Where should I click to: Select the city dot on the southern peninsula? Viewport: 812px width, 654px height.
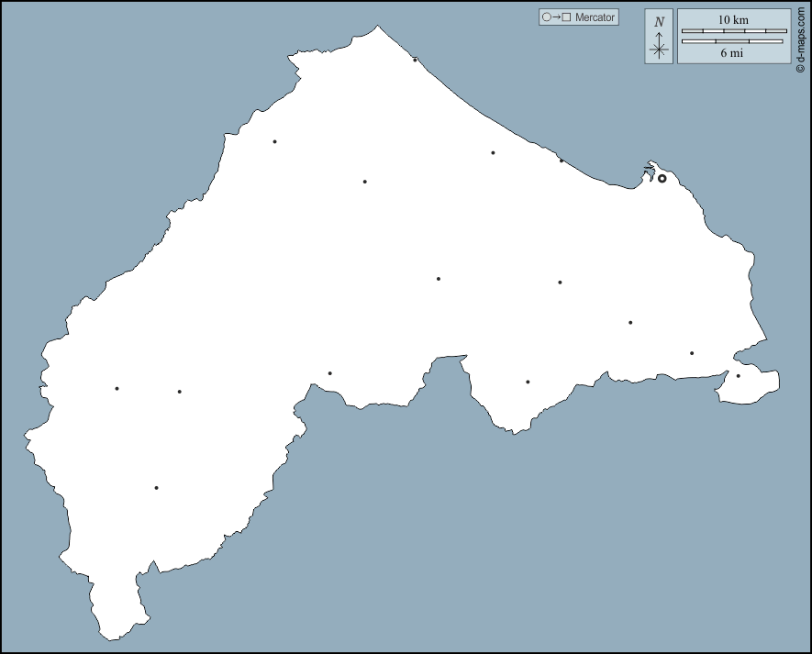tap(528, 382)
